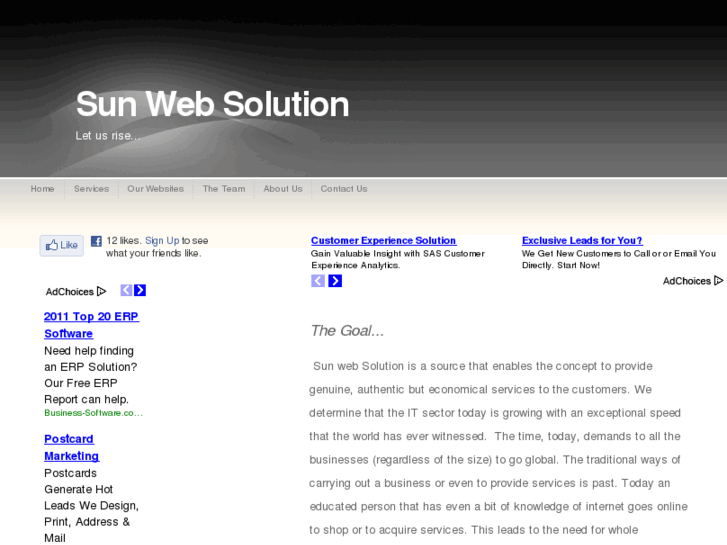Click 'Need help finding' ERP ad text
Viewport: 727px width, 545px height.
[89, 351]
